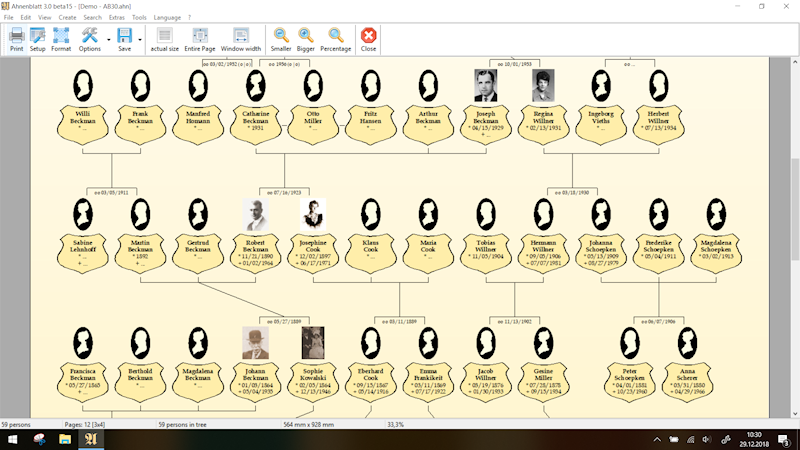The image size is (800, 450).
Task: Click Gesine Miller's name shield
Action: 543,381
